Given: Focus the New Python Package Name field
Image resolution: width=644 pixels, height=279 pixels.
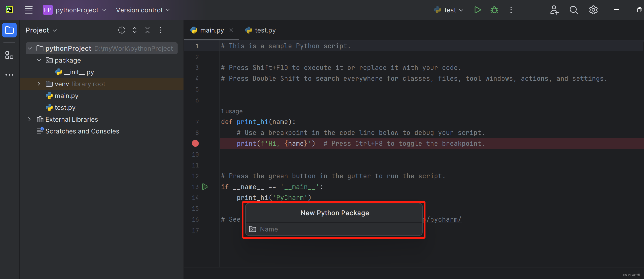Looking at the screenshot, I should (334, 229).
